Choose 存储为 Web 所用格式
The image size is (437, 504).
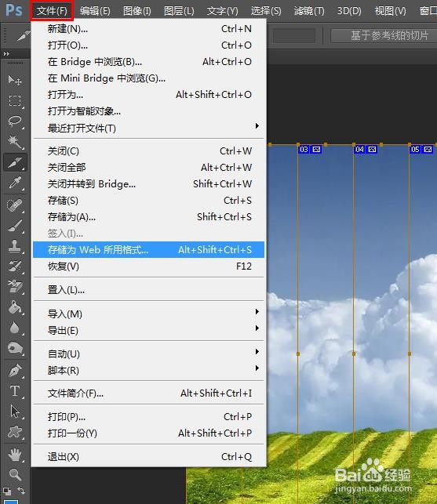coord(148,250)
